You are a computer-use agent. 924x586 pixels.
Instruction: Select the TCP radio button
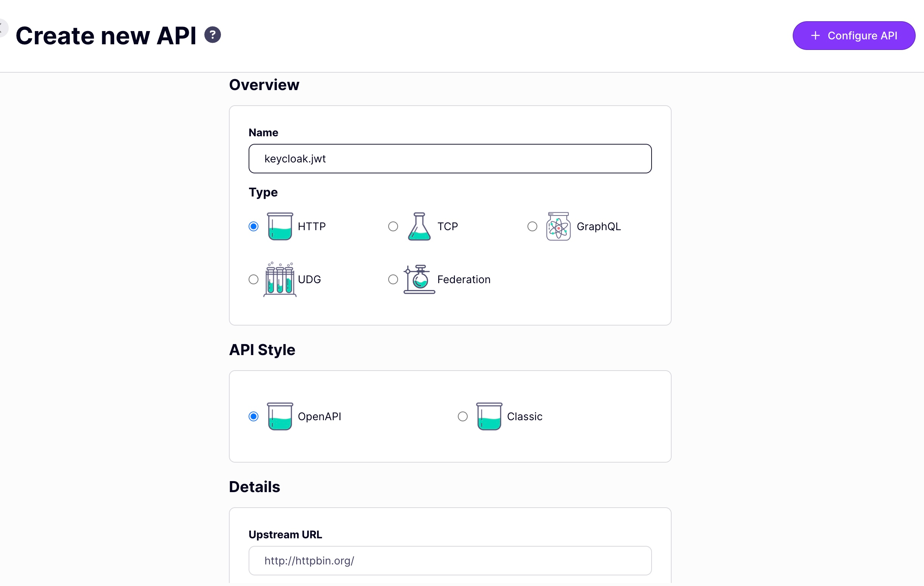click(392, 226)
